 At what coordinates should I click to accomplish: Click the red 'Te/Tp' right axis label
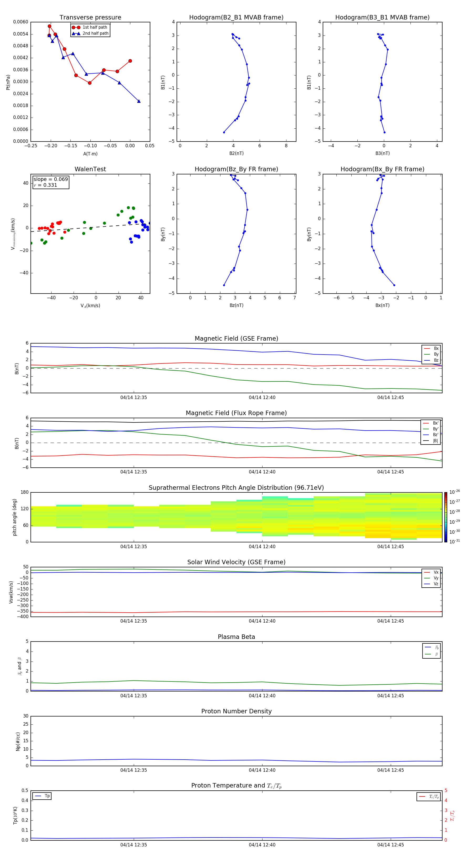[x=453, y=816]
